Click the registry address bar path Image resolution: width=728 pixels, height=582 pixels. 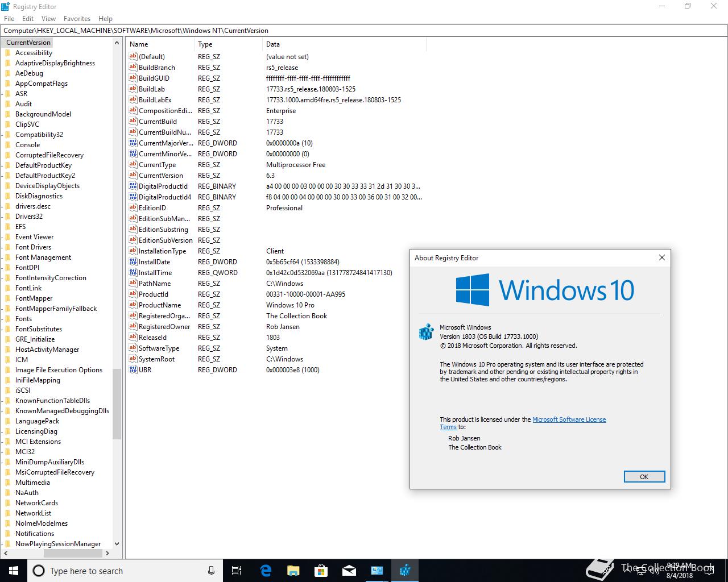tap(364, 31)
